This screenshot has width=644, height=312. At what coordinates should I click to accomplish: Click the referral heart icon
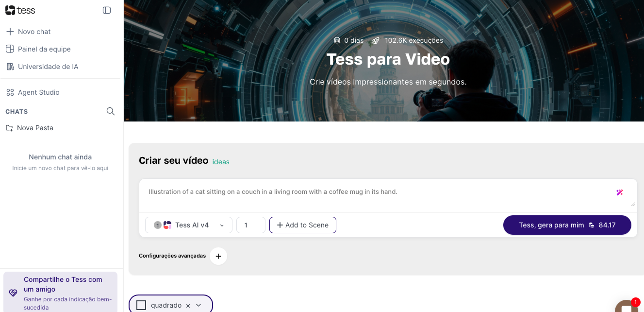[13, 293]
